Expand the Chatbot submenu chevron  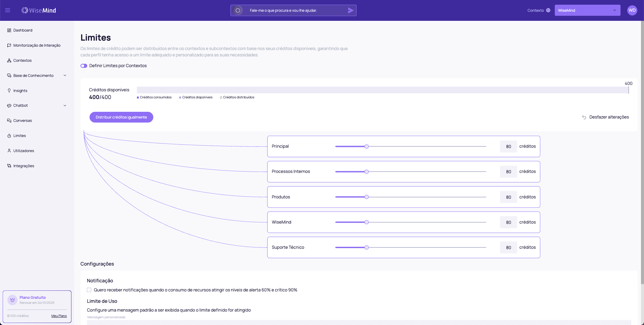[x=65, y=105]
